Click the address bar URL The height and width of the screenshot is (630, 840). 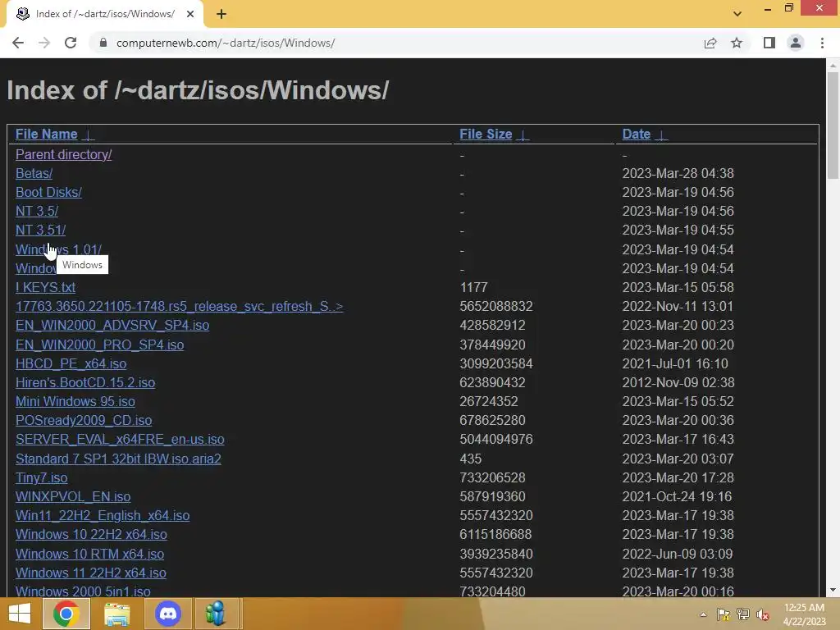tap(226, 43)
